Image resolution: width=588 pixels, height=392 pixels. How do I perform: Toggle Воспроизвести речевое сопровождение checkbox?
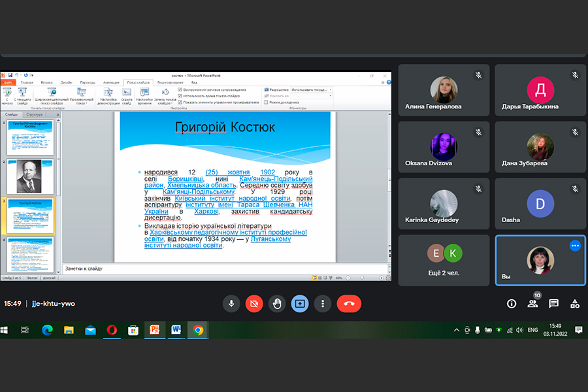180,90
